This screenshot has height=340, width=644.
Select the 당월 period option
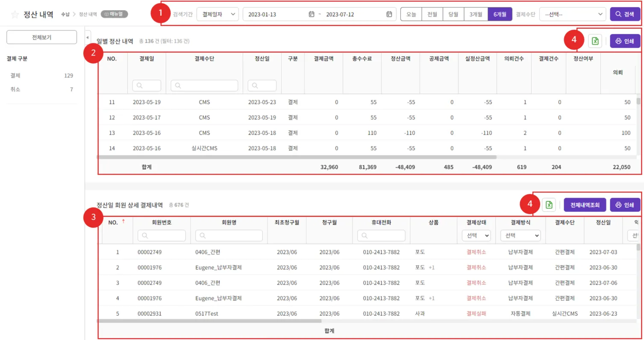coord(453,14)
